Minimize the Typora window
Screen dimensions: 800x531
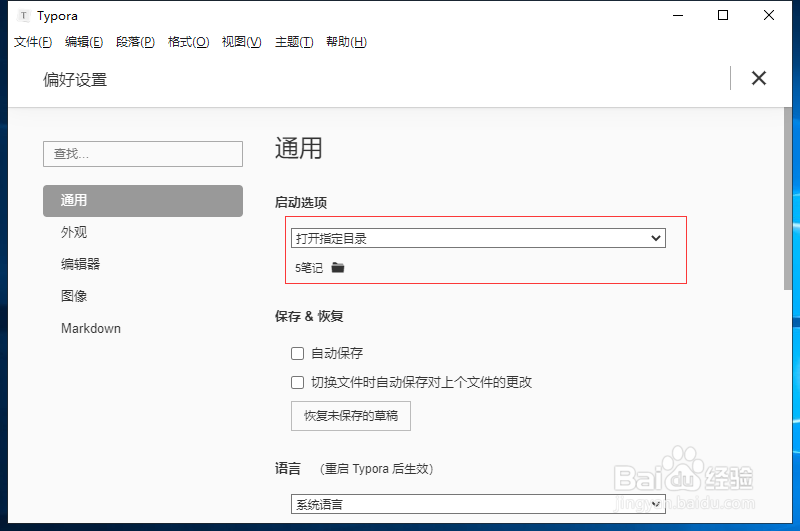point(678,15)
